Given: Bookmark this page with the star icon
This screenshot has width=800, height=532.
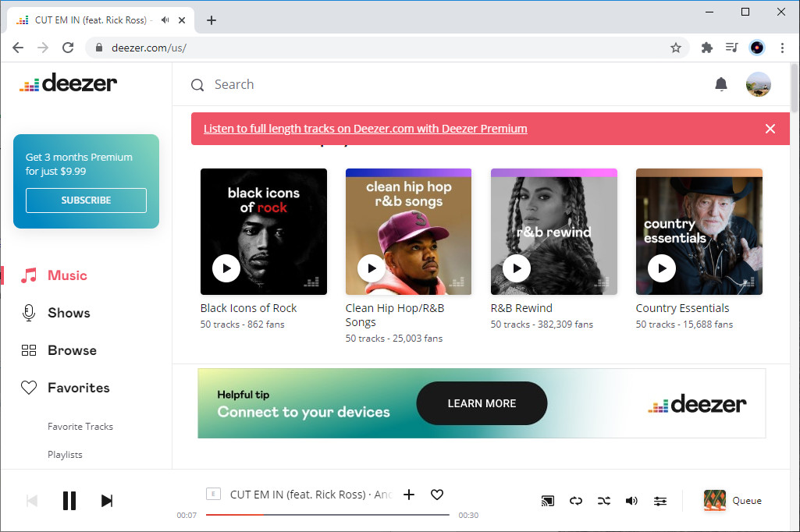Looking at the screenshot, I should tap(675, 48).
